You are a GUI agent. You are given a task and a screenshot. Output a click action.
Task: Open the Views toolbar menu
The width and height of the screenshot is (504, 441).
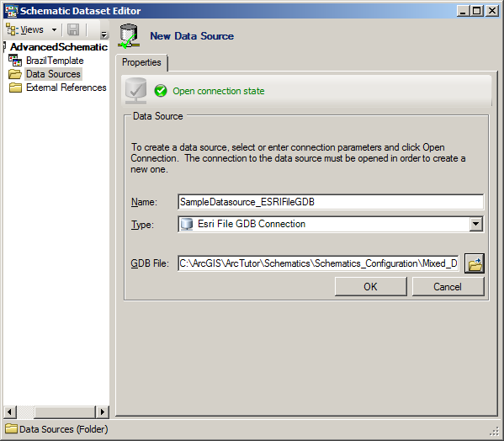point(31,30)
